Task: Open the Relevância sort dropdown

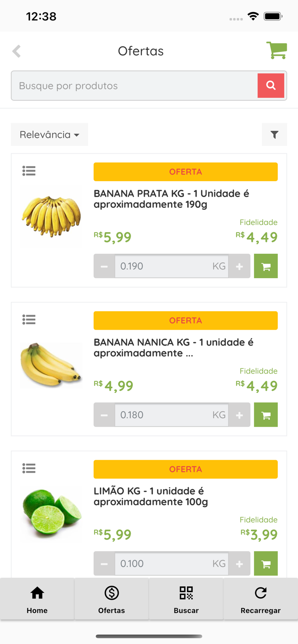Action: pyautogui.click(x=49, y=134)
